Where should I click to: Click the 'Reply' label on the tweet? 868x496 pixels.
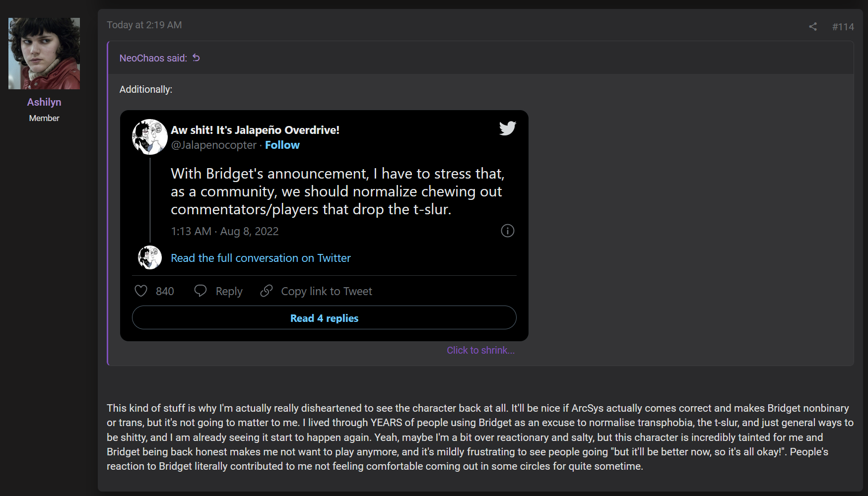[x=229, y=291]
